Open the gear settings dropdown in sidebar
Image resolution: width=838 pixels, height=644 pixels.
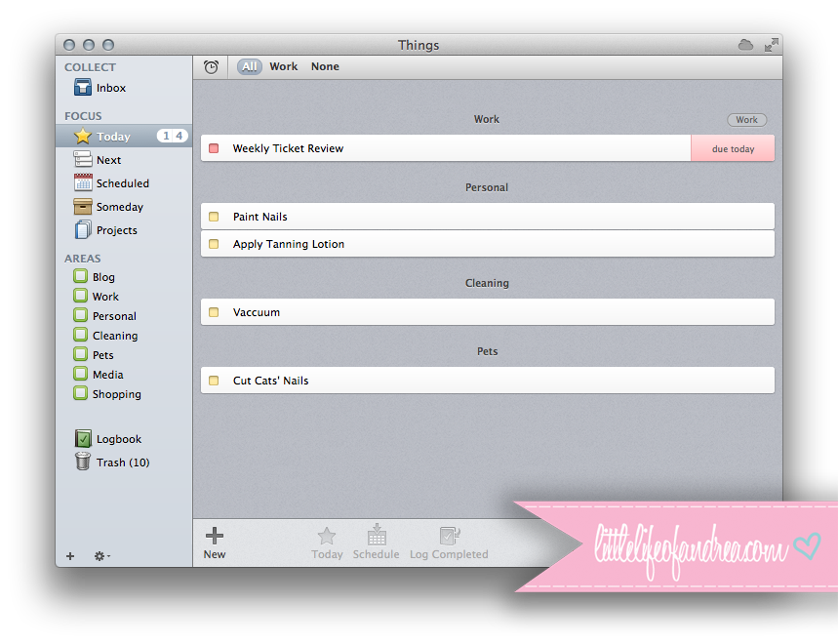101,556
